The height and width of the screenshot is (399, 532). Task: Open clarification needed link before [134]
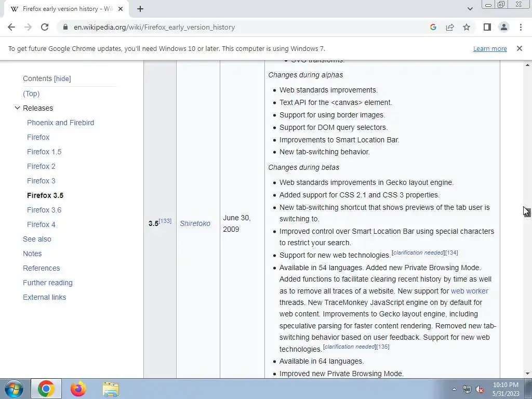pyautogui.click(x=418, y=253)
